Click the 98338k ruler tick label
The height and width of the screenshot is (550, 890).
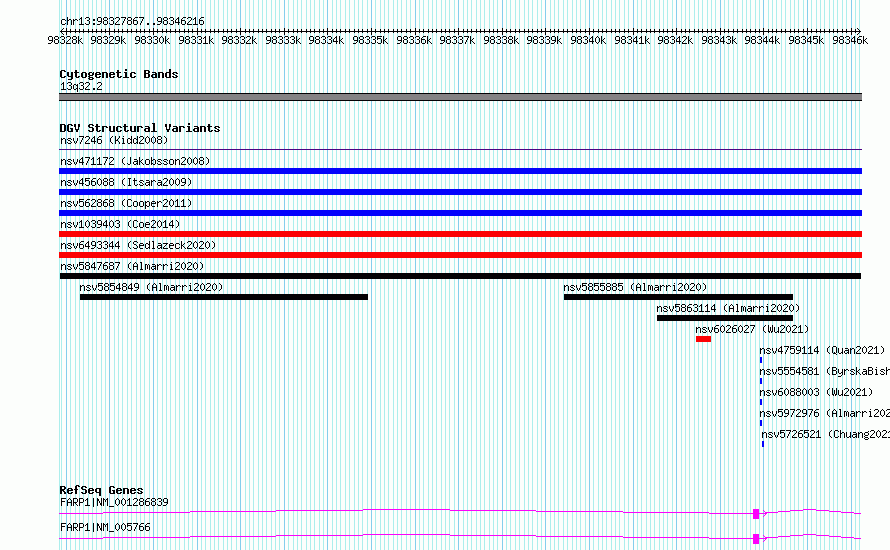(x=501, y=40)
